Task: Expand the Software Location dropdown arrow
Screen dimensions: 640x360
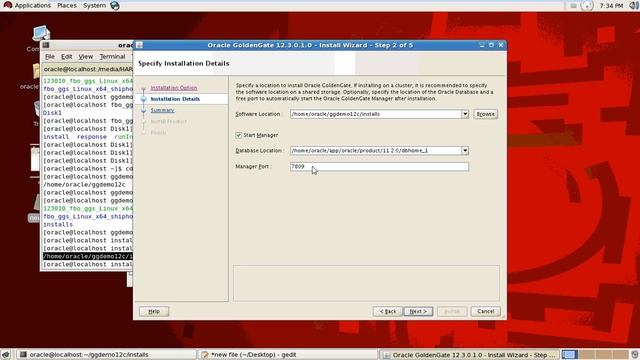Action: point(465,114)
